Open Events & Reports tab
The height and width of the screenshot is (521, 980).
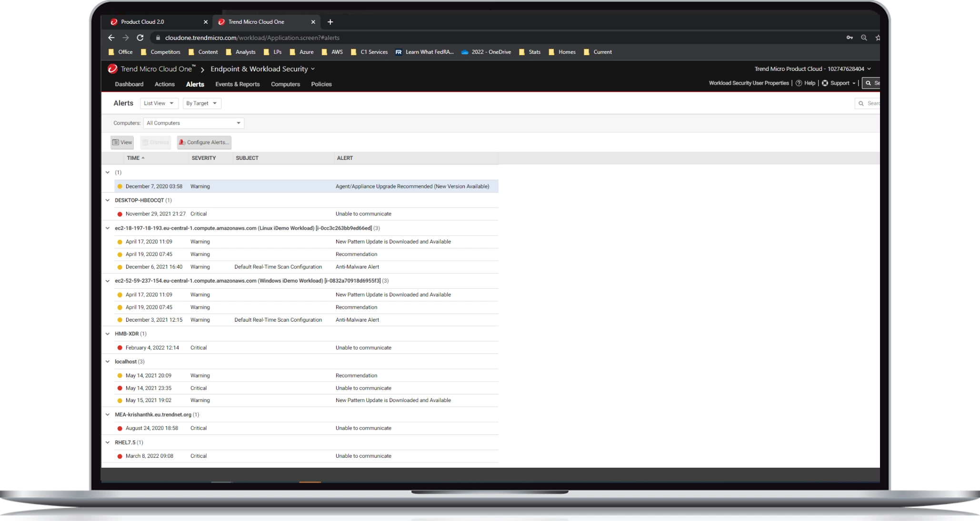click(238, 84)
